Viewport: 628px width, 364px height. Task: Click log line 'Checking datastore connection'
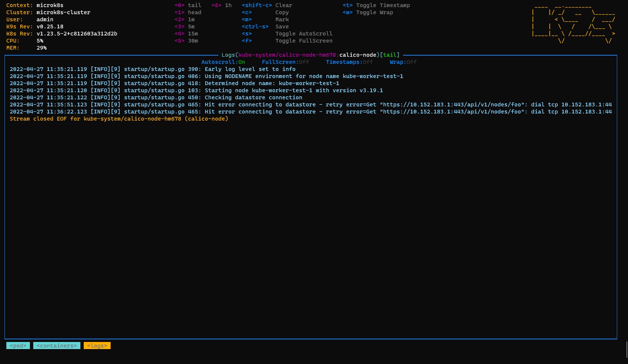pos(156,97)
